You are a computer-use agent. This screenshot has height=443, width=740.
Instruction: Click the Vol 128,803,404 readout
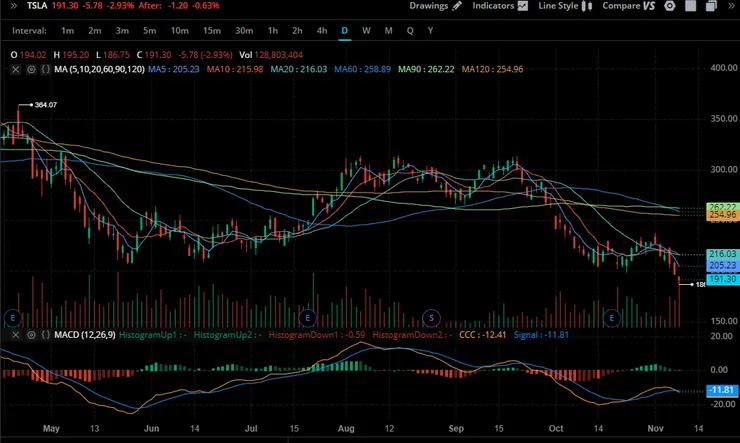coord(271,55)
